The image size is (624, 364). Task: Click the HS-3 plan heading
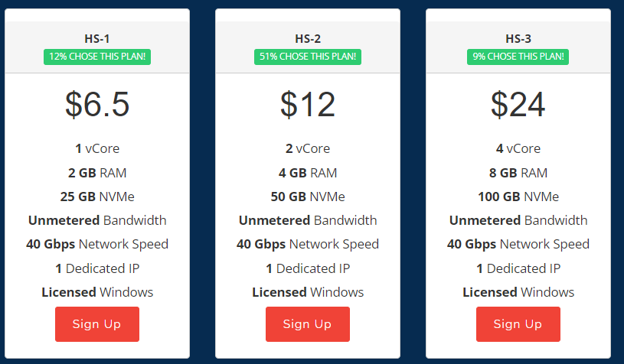(x=518, y=39)
